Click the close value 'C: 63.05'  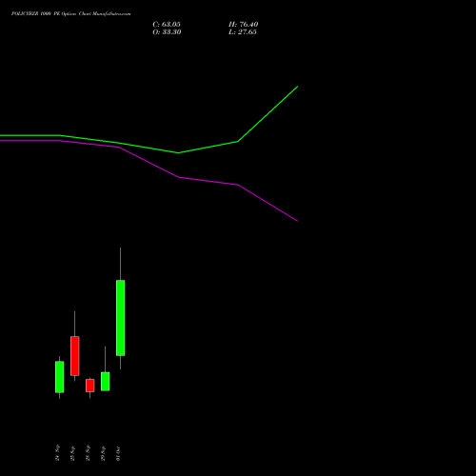167,25
